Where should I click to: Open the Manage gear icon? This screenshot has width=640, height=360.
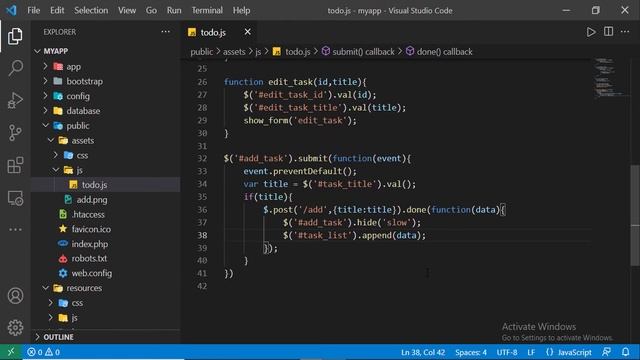(15, 327)
